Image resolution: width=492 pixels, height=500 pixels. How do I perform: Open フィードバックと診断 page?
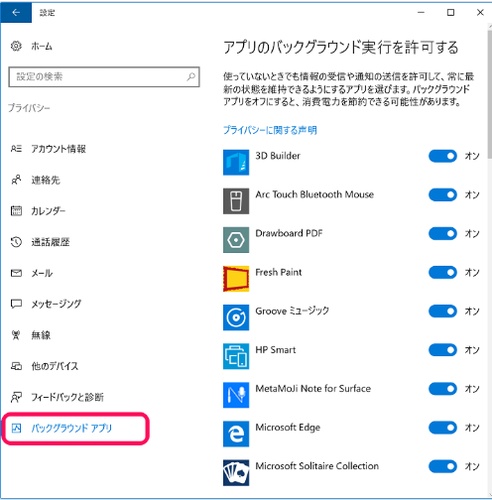coord(67,397)
